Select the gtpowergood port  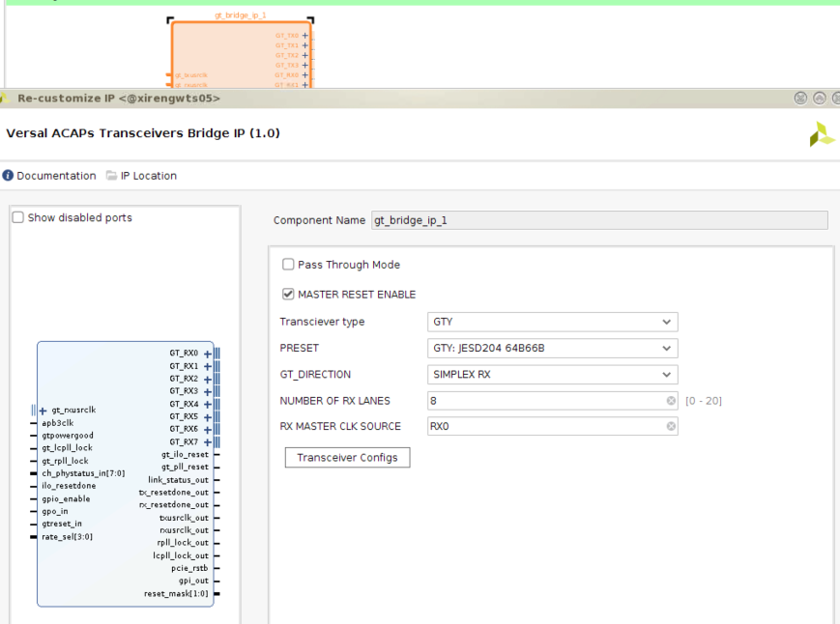68,436
